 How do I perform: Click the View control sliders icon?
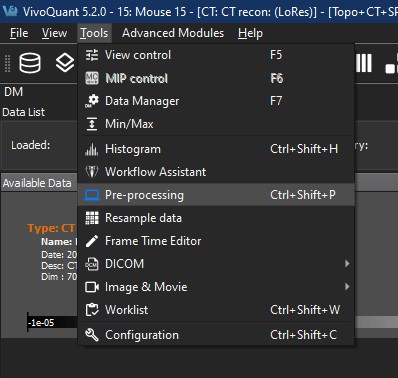[x=92, y=55]
